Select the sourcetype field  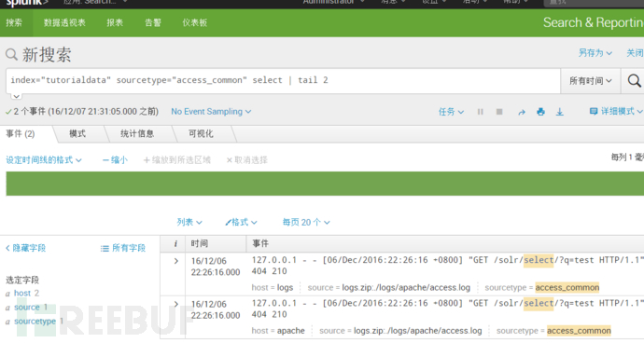click(x=35, y=321)
